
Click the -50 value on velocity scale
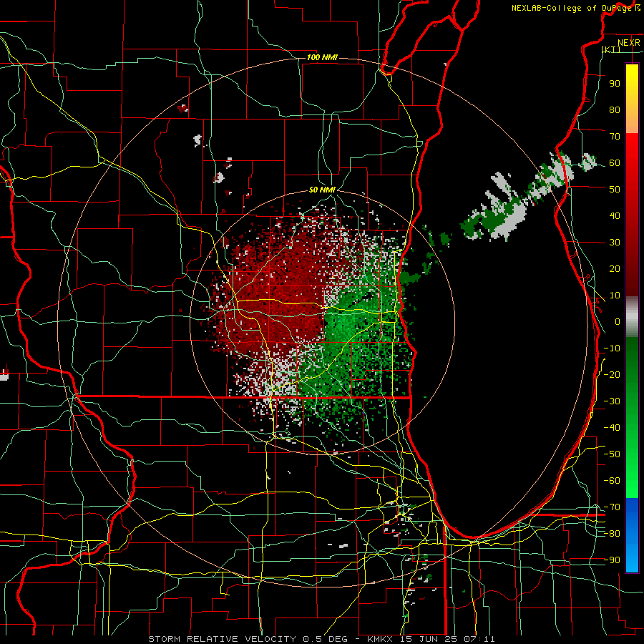[612, 454]
